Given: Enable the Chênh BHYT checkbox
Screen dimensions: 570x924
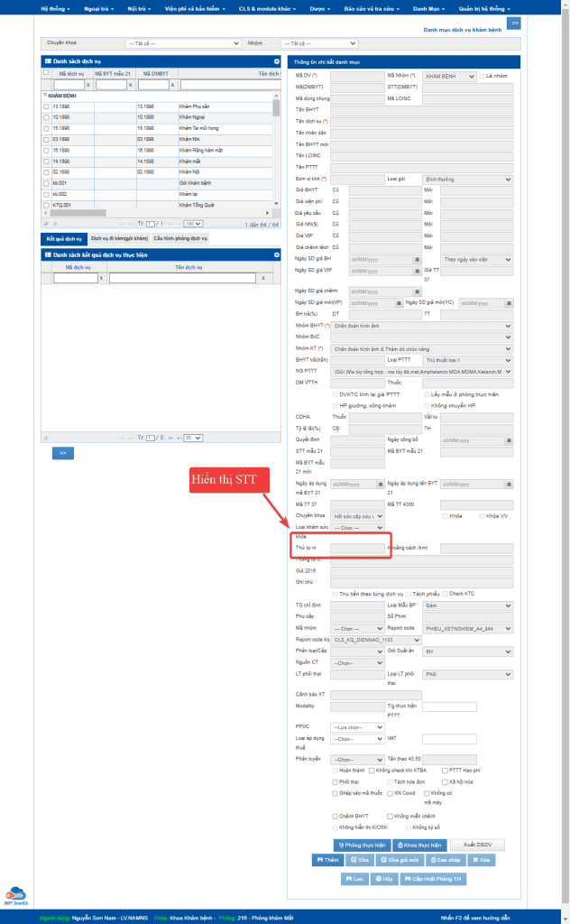Looking at the screenshot, I should pos(336,816).
